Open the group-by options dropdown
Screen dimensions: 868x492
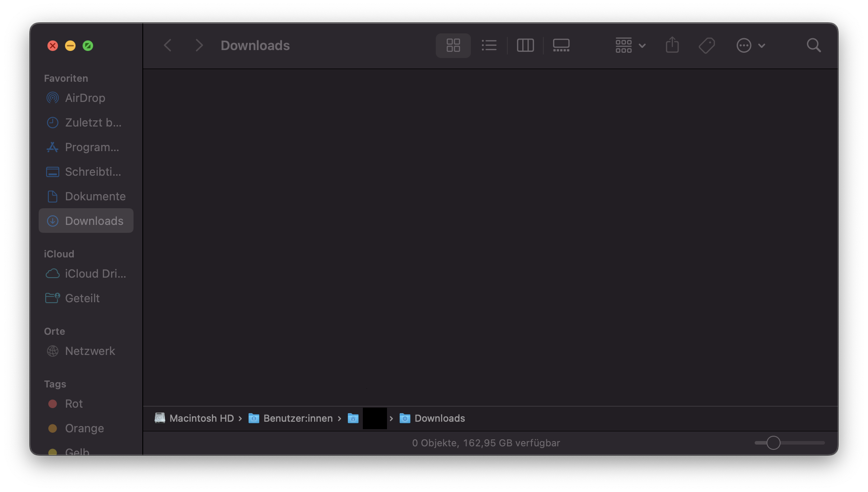click(x=630, y=45)
